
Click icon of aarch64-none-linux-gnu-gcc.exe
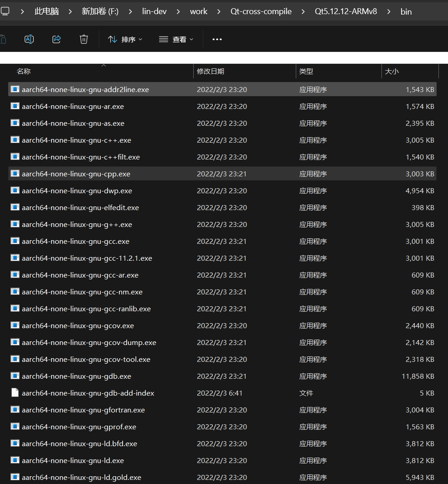pos(15,241)
